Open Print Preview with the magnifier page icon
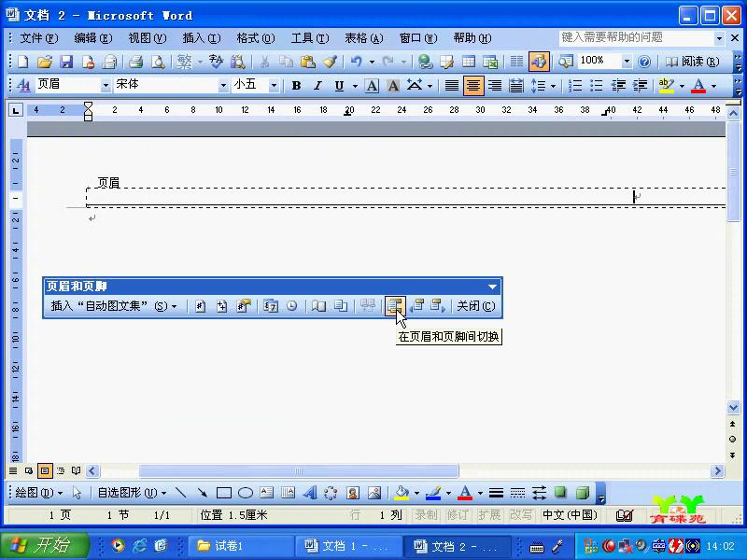747x560 pixels. (x=158, y=62)
